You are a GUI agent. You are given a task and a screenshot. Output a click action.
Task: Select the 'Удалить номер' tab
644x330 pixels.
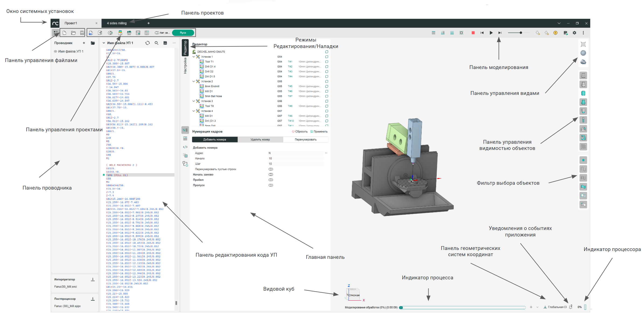tap(260, 140)
